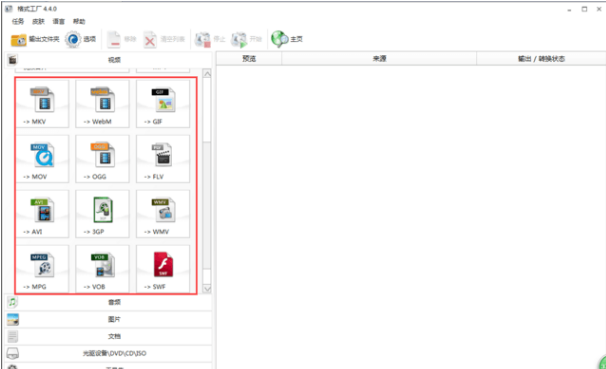The image size is (606, 369).
Task: Choose the OGG output format
Action: tap(102, 159)
